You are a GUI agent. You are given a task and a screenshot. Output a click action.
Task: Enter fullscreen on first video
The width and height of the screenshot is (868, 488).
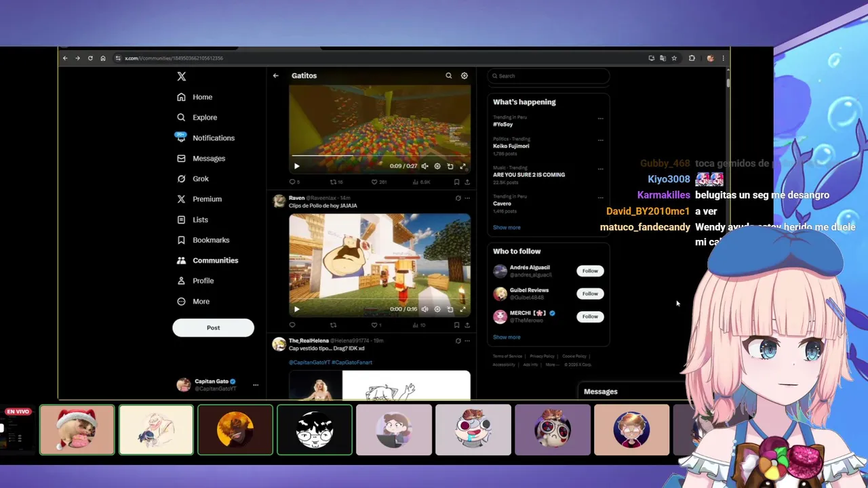tap(463, 166)
